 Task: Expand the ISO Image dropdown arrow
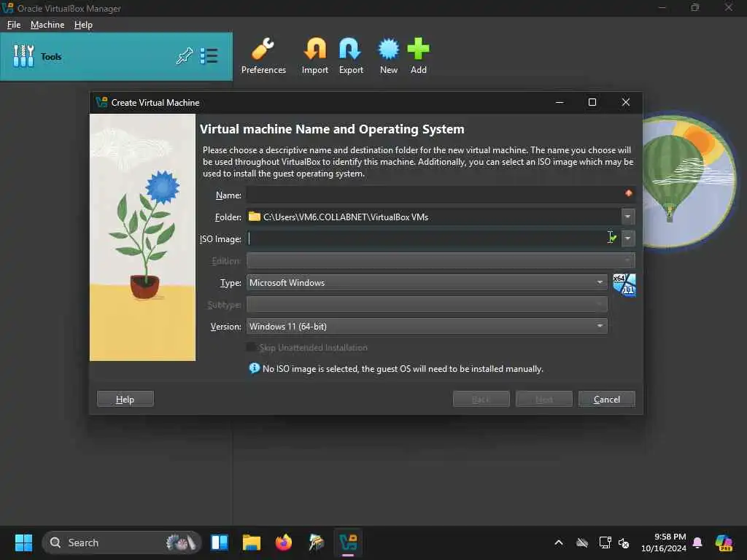click(628, 238)
